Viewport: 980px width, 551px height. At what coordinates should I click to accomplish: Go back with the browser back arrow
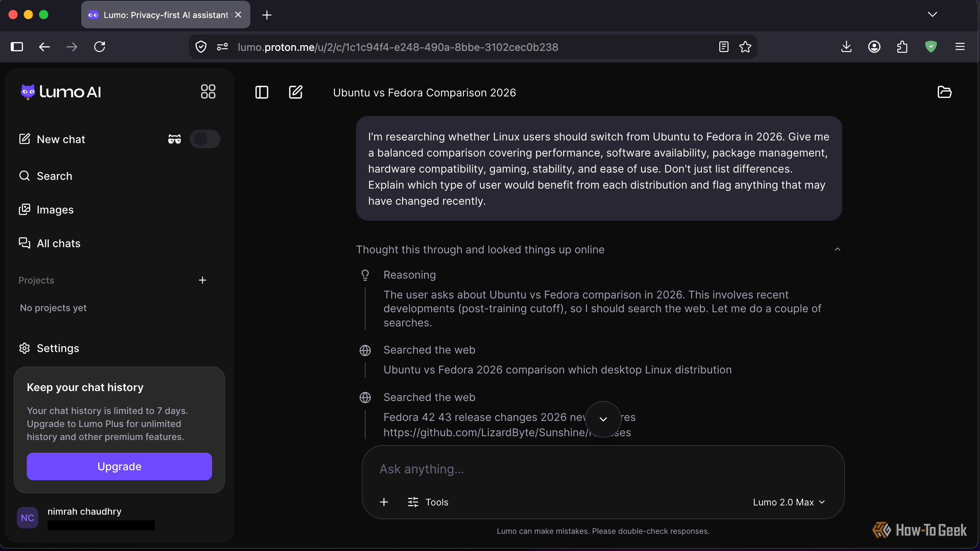[44, 47]
